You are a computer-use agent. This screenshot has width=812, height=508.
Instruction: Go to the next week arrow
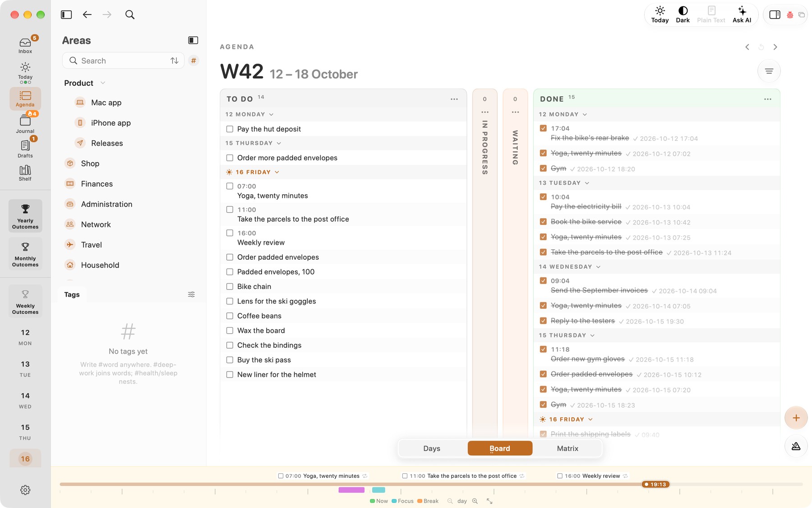coord(775,47)
